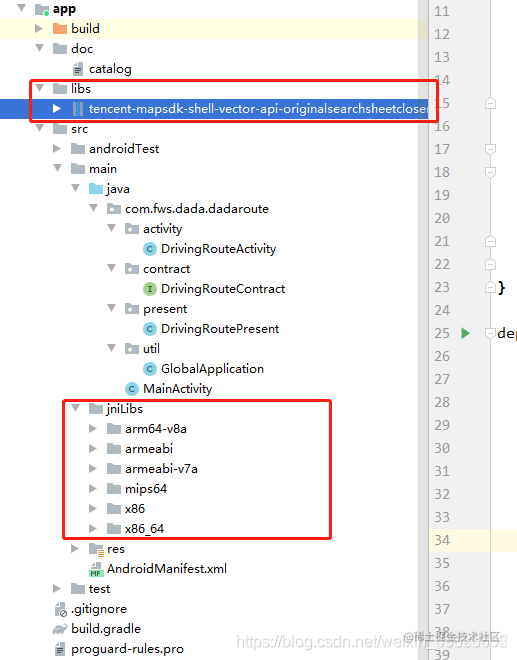Image resolution: width=517 pixels, height=660 pixels.
Task: Collapse the util package arrow
Action: click(112, 348)
